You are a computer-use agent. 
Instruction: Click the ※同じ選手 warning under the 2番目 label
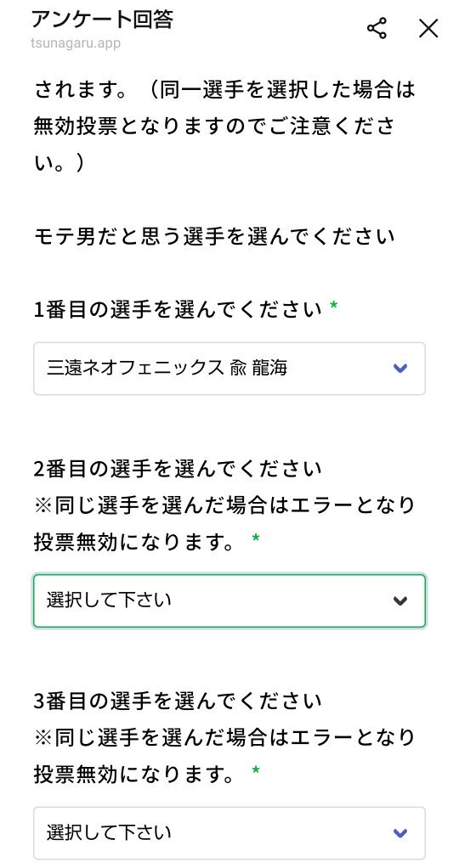pos(224,522)
